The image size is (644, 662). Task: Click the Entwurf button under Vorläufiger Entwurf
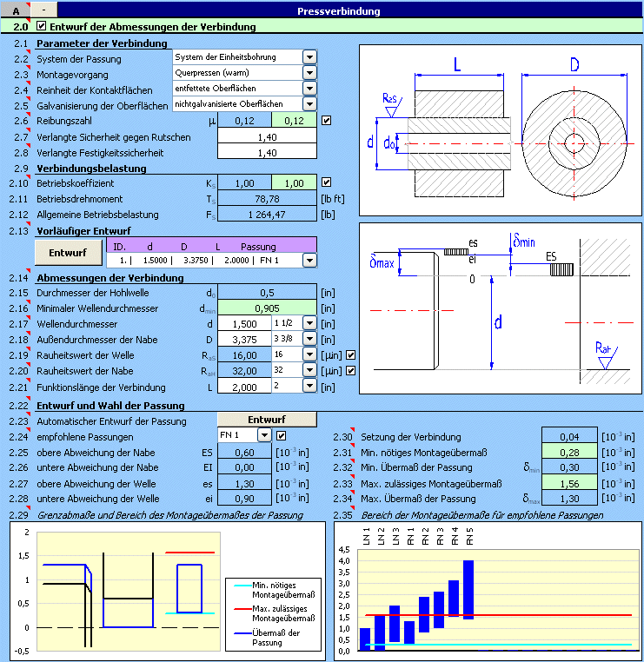tap(69, 253)
